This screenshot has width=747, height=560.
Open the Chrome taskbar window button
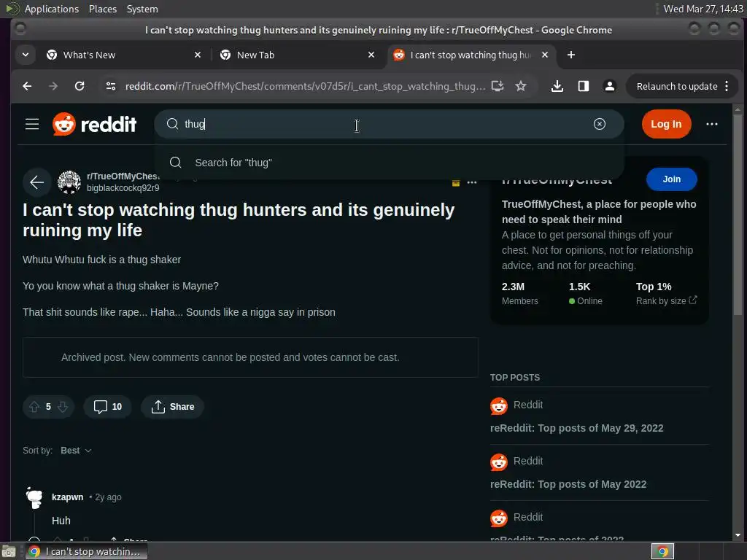coord(87,551)
